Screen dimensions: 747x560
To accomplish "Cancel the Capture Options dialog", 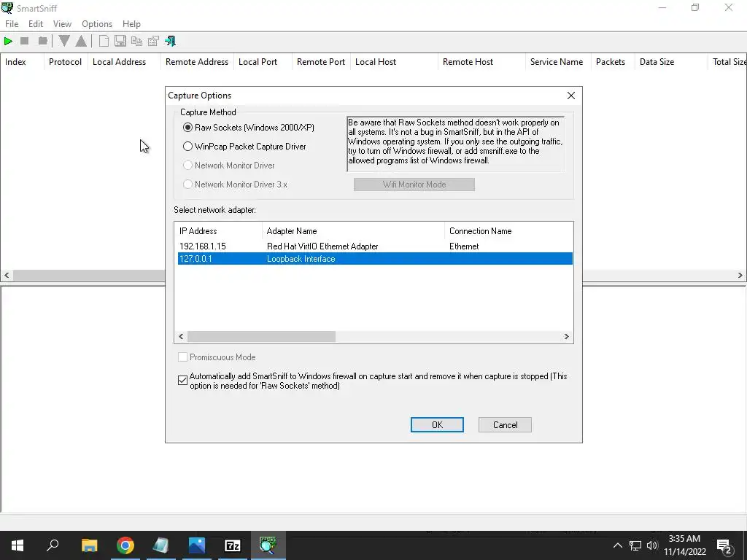I will click(505, 425).
